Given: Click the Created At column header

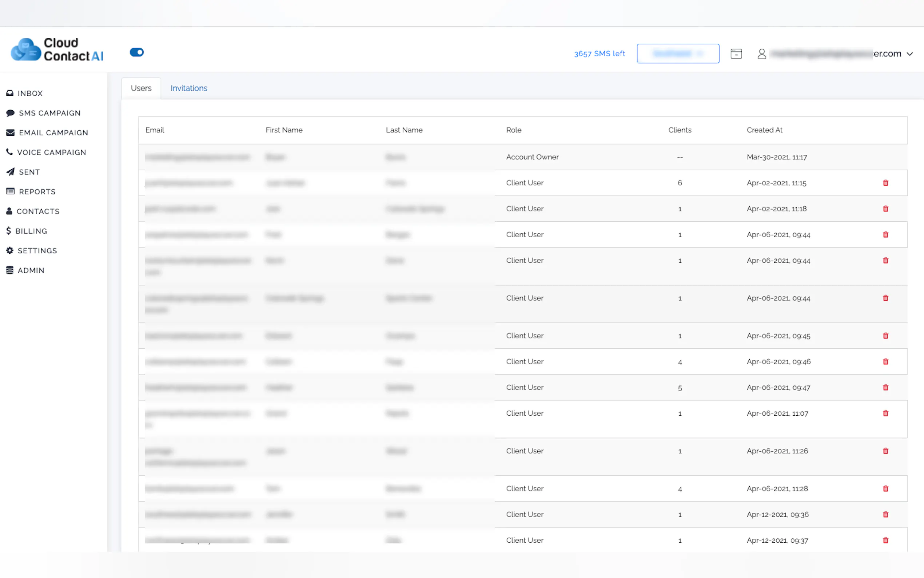Looking at the screenshot, I should click(764, 130).
